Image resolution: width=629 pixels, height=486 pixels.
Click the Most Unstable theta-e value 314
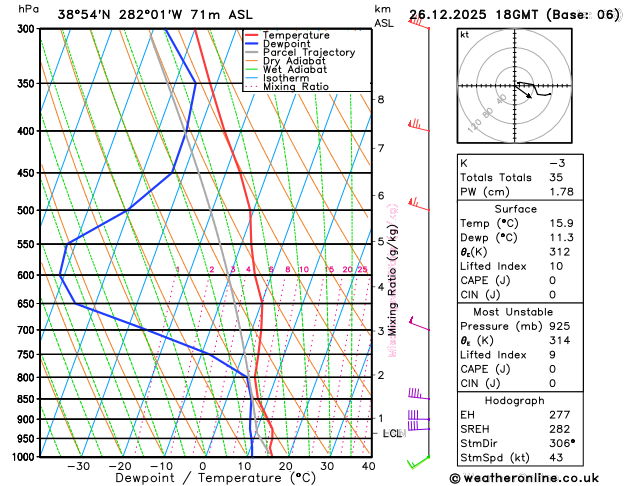tap(560, 340)
